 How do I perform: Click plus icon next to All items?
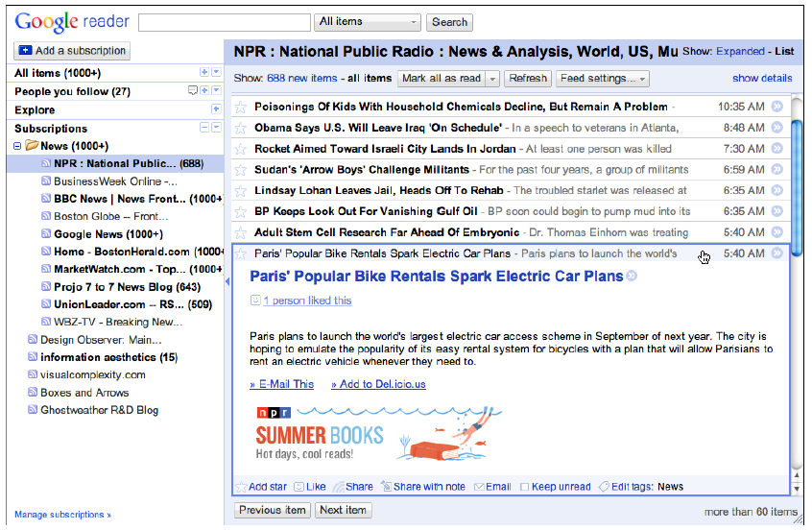(x=204, y=73)
